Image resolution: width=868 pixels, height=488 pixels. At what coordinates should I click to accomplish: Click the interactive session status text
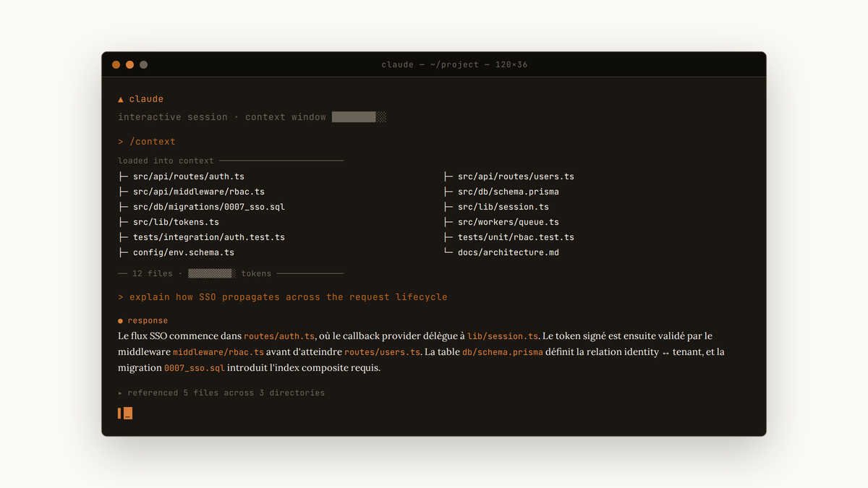tap(173, 117)
